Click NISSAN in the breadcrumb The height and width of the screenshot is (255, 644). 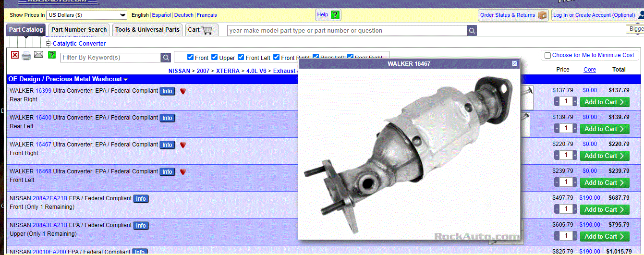179,71
